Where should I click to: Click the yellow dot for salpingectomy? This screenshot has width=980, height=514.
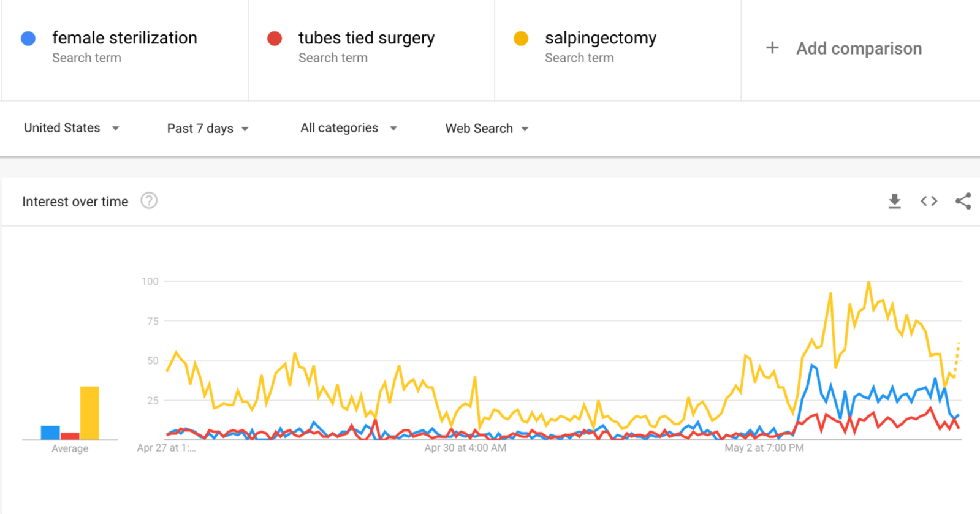(x=521, y=39)
